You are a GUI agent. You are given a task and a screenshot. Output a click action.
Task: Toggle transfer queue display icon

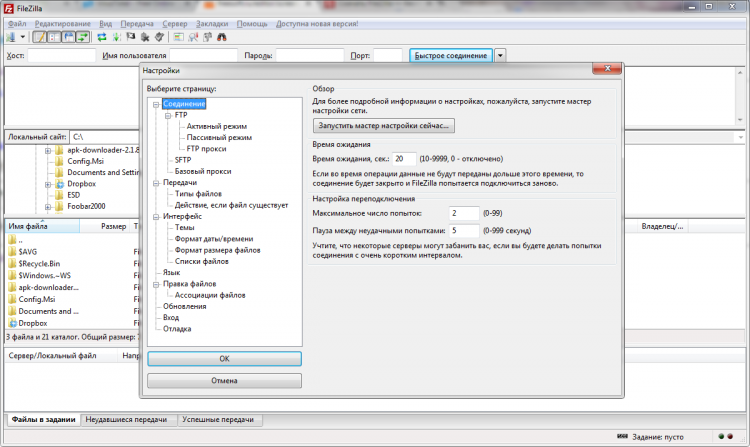pyautogui.click(x=83, y=37)
